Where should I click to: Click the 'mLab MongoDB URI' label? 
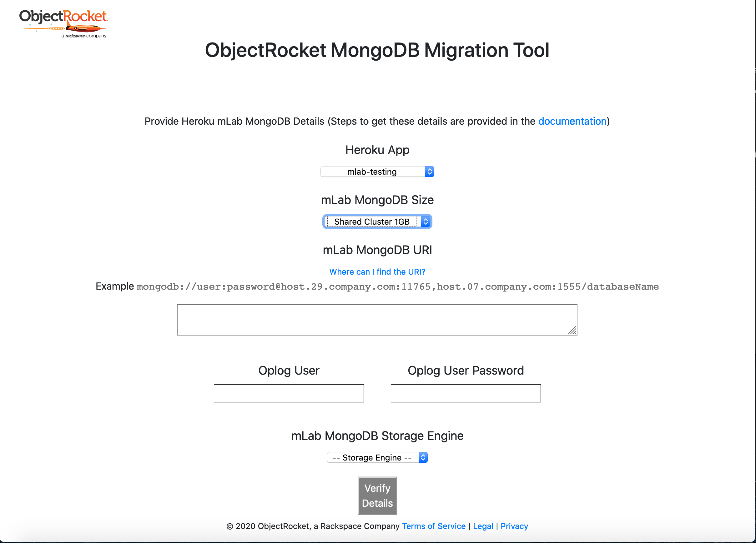377,250
